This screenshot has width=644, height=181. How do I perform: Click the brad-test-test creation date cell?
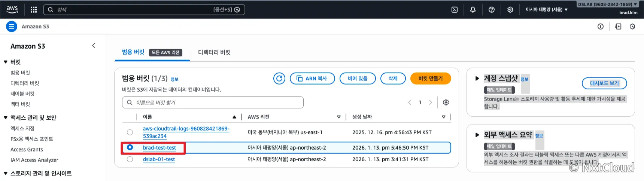pyautogui.click(x=390, y=148)
